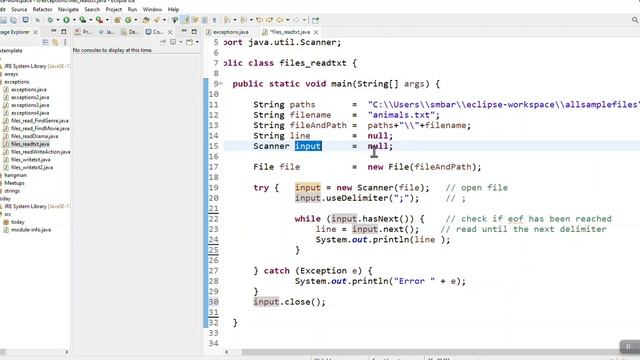Click the New Java Package toolbar icon
This screenshot has width=640, height=360.
tap(117, 20)
